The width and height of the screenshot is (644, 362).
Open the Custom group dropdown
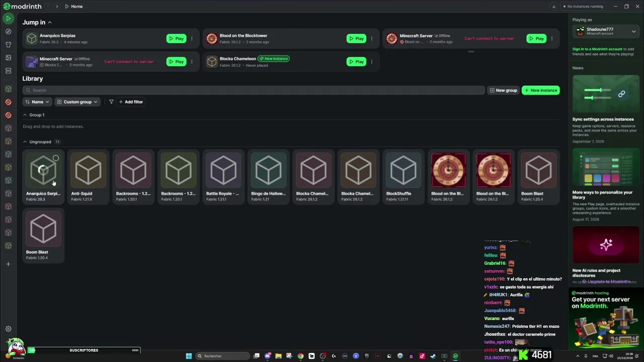point(77,102)
